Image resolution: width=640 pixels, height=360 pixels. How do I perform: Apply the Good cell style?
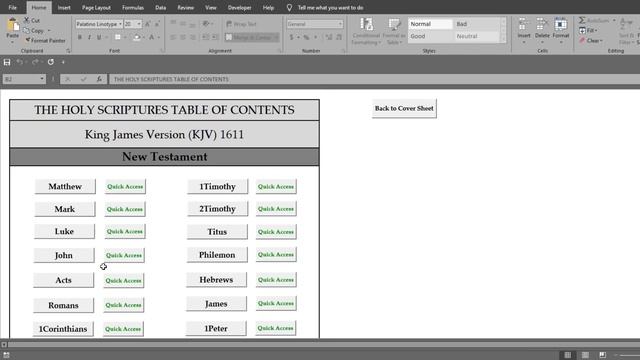[x=430, y=36]
